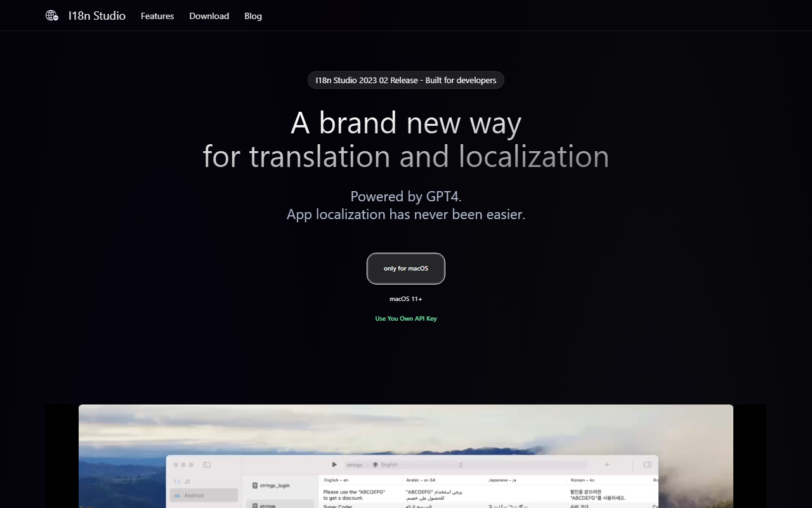Click the "Korean – ko" column header
The image size is (812, 508).
(x=582, y=480)
